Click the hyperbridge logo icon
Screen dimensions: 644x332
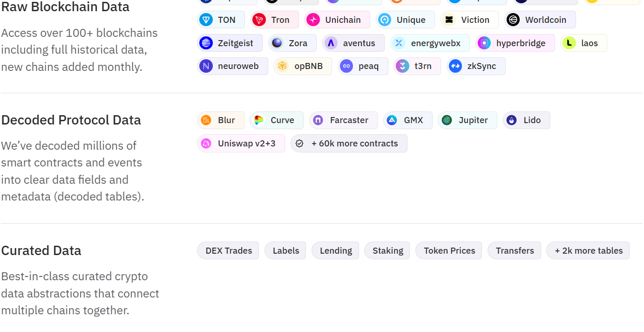click(x=484, y=43)
